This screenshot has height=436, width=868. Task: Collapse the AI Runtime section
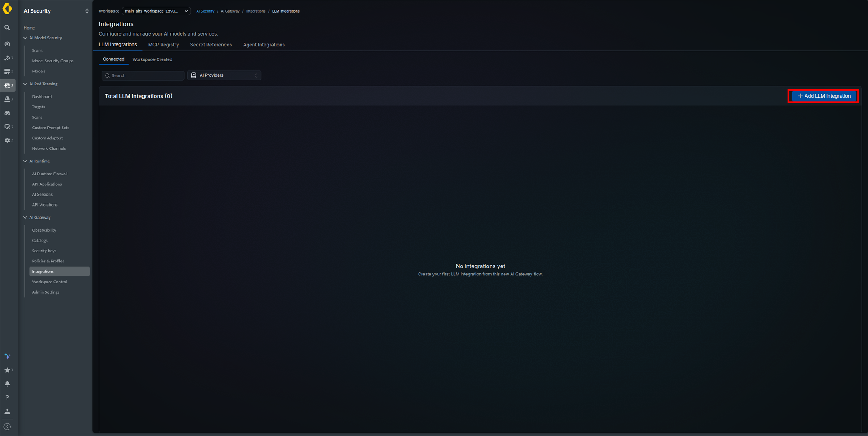click(25, 161)
